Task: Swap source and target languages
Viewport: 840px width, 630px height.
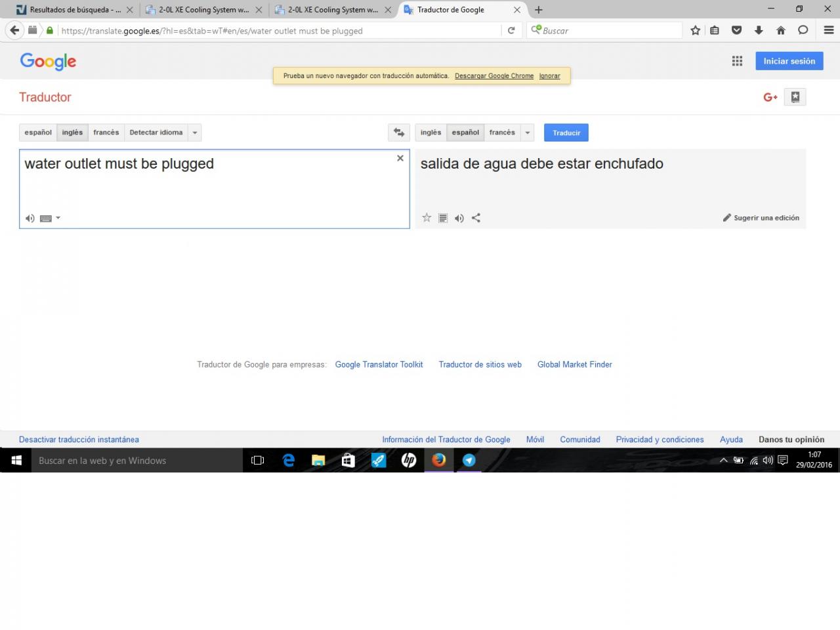Action: click(x=398, y=133)
